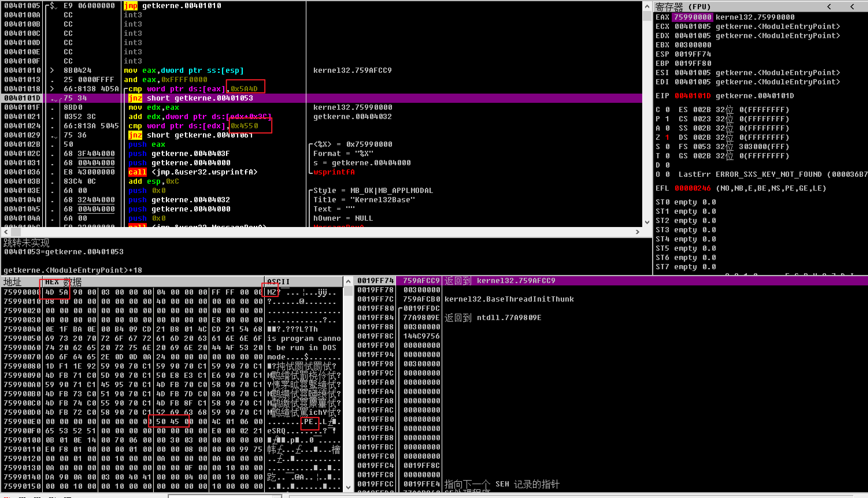This screenshot has width=868, height=498.
Task: Select stack row at address 0019FF8C
Action: pos(611,336)
